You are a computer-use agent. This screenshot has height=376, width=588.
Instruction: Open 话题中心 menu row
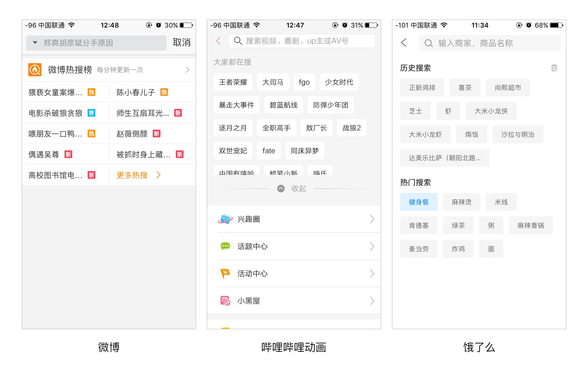click(294, 246)
